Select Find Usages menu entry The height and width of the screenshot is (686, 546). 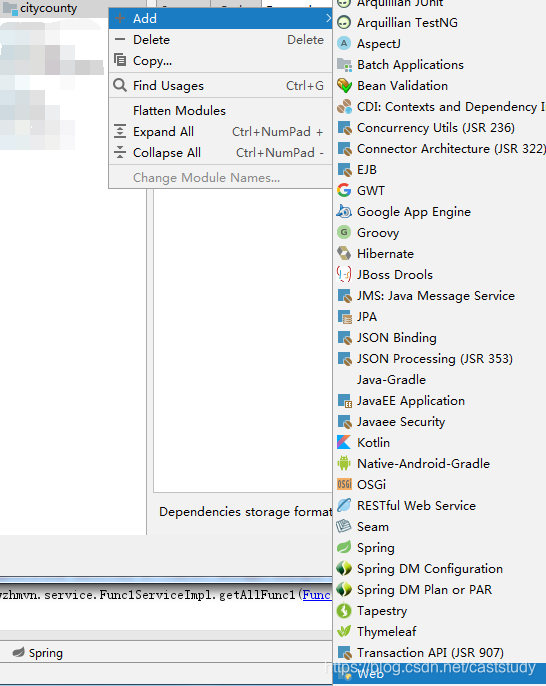click(x=220, y=85)
